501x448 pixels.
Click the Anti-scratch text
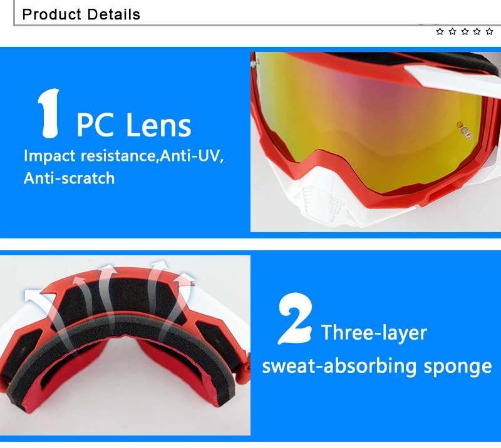69,178
